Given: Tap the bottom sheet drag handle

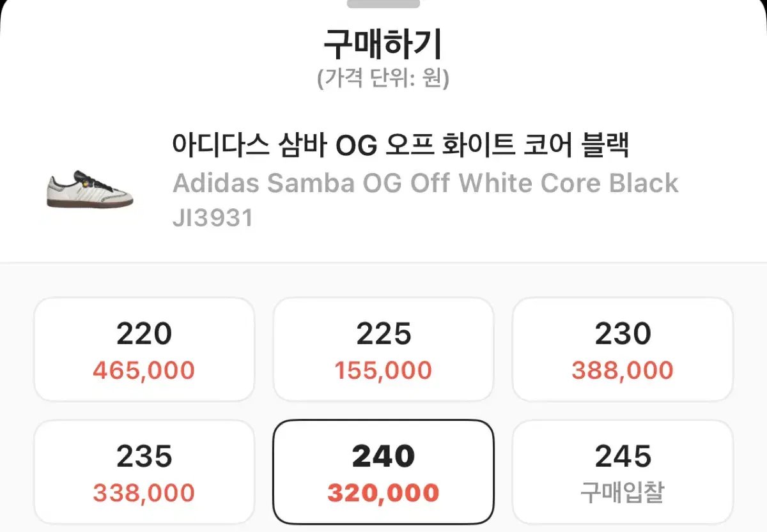Looking at the screenshot, I should pos(383,3).
